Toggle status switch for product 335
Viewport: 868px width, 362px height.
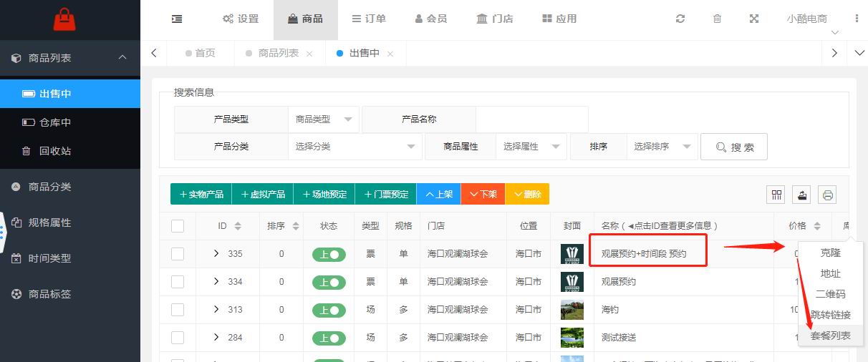[329, 254]
